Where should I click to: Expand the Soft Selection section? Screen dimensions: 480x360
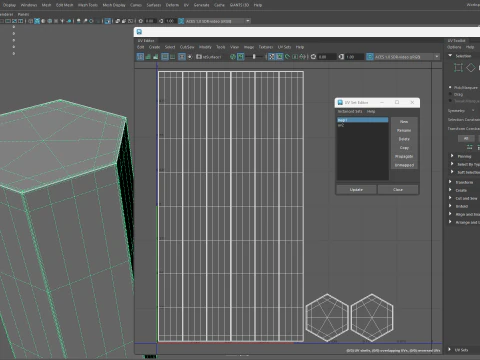[x=452, y=172]
